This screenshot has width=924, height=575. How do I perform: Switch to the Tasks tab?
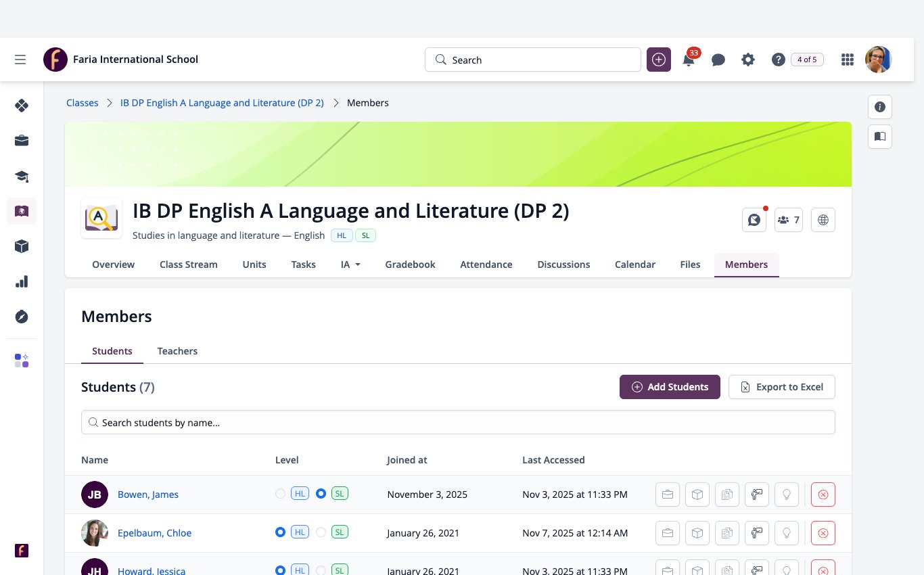tap(304, 264)
